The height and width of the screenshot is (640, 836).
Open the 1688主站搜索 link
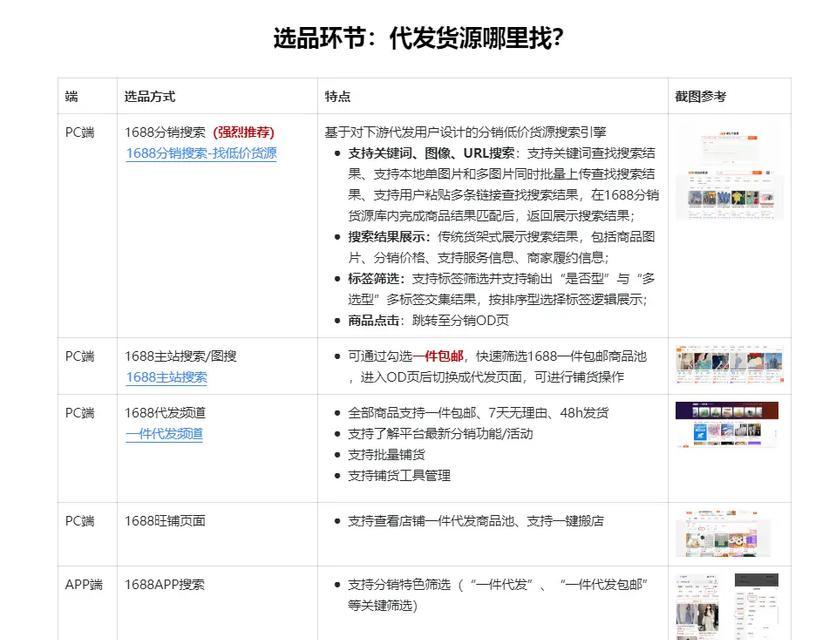[166, 377]
